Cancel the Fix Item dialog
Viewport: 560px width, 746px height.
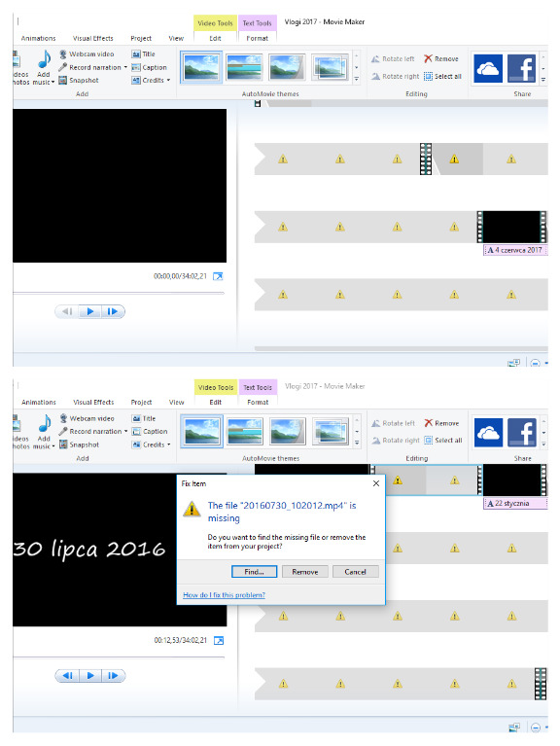[355, 571]
